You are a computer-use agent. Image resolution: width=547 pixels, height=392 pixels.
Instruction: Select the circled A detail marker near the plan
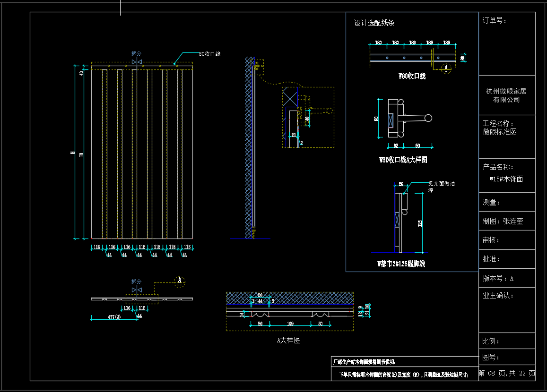(x=179, y=281)
